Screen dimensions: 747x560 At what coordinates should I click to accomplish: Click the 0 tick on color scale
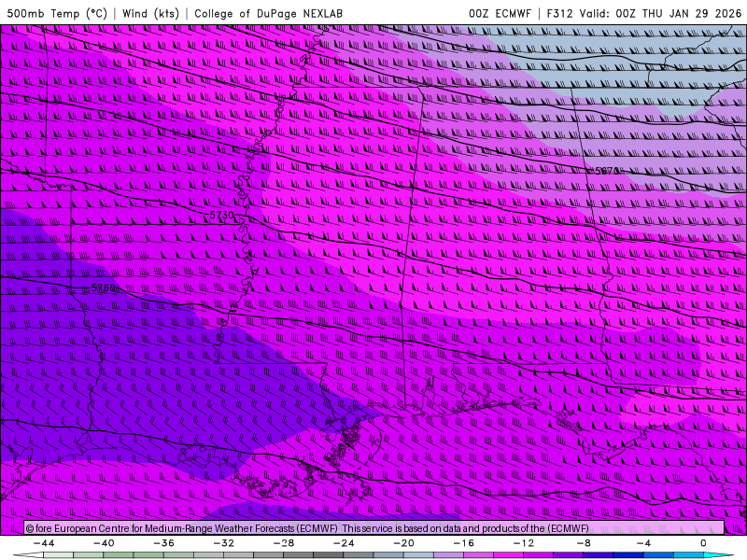coord(703,543)
